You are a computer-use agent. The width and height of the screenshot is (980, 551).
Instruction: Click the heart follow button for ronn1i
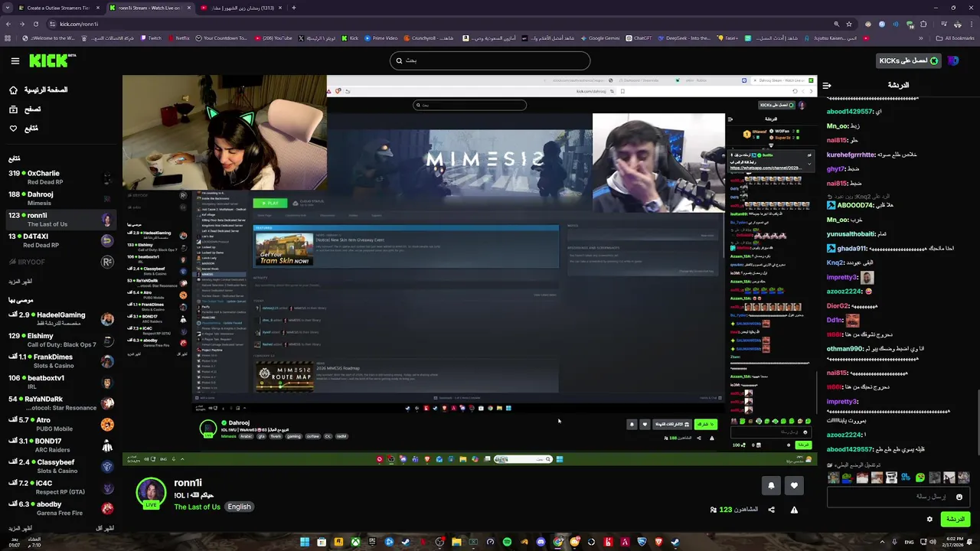(x=794, y=485)
